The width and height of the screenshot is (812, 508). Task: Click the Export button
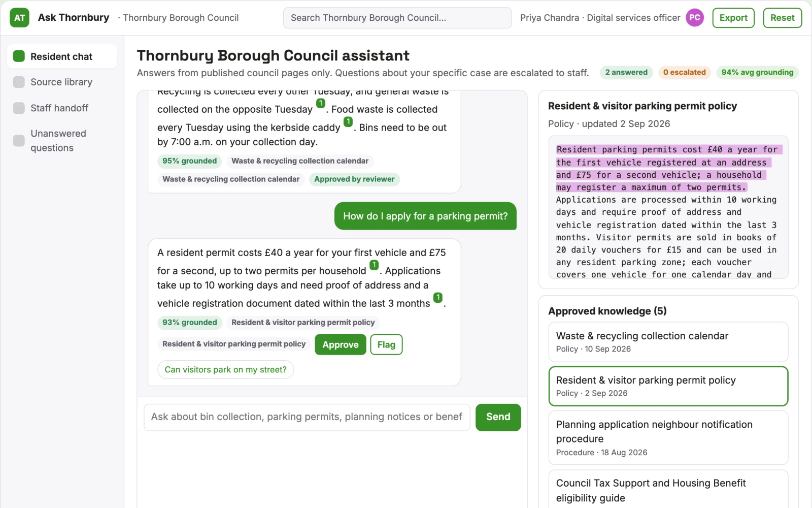(733, 18)
